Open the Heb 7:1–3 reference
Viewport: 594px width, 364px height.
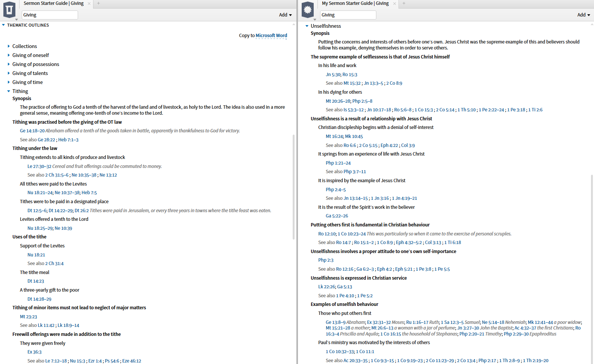pos(68,140)
